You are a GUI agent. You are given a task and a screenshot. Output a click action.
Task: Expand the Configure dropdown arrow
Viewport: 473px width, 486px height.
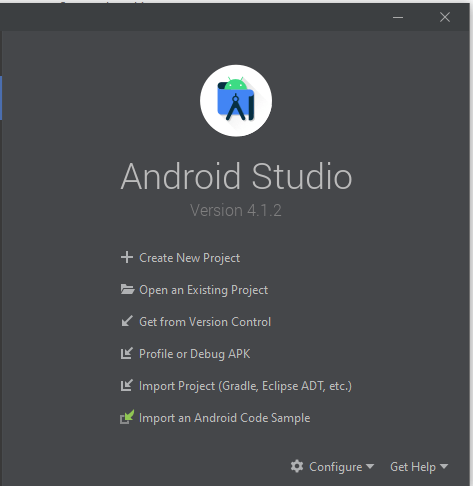pos(370,466)
